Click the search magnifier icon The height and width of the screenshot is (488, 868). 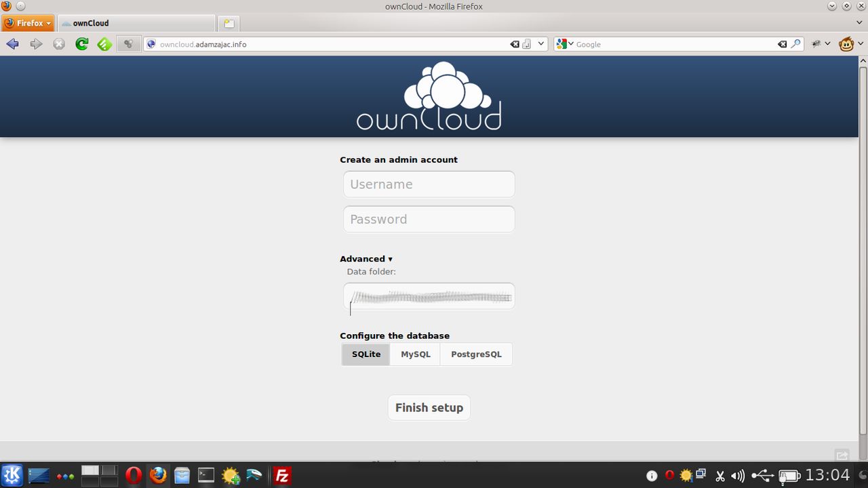point(796,44)
